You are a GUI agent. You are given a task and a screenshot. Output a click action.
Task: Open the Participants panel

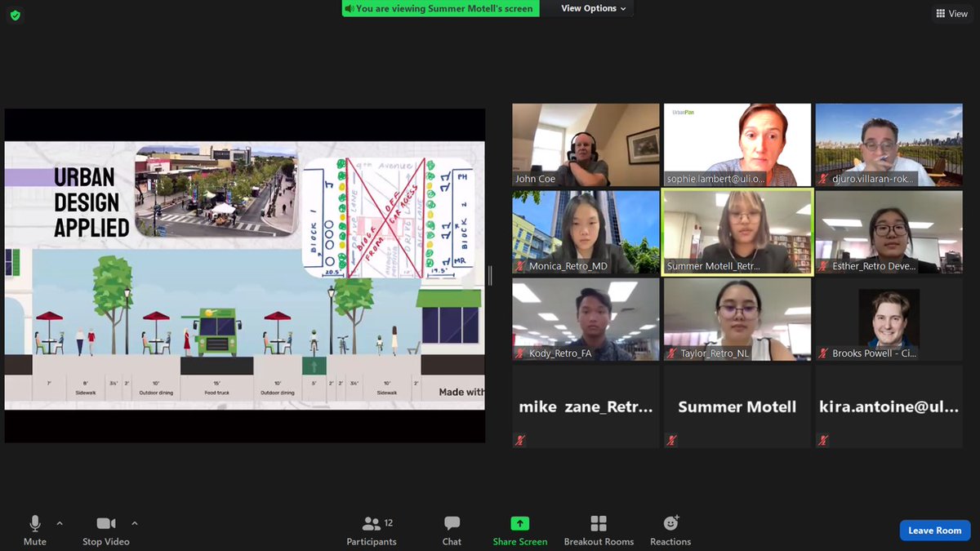click(x=372, y=530)
